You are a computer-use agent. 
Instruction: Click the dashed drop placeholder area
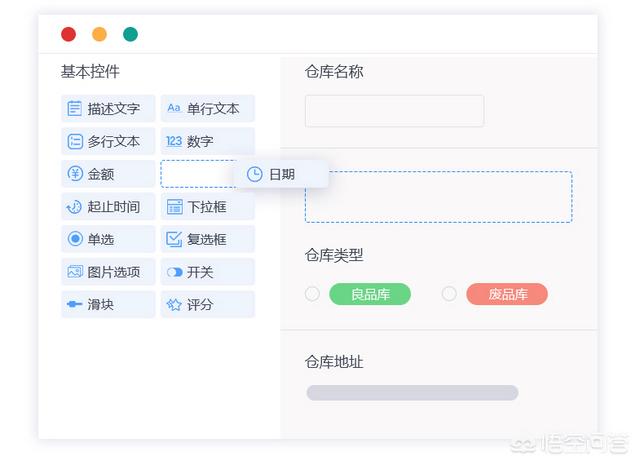click(x=438, y=197)
